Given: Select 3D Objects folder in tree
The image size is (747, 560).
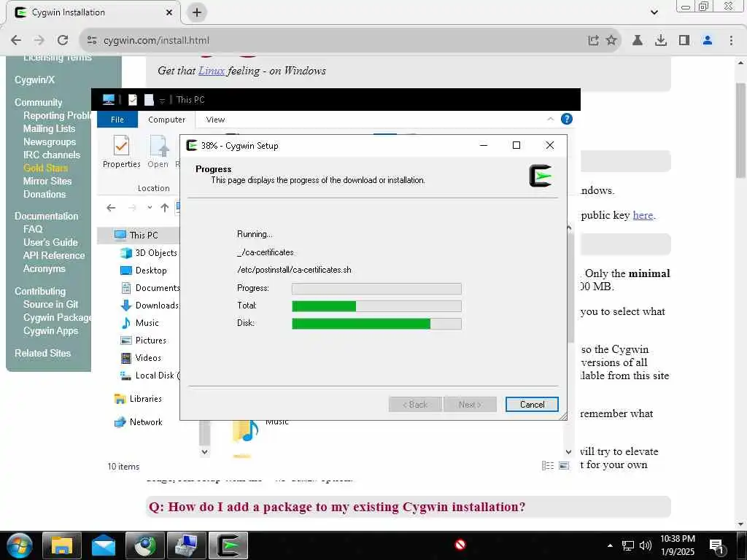Looking at the screenshot, I should click(x=149, y=253).
